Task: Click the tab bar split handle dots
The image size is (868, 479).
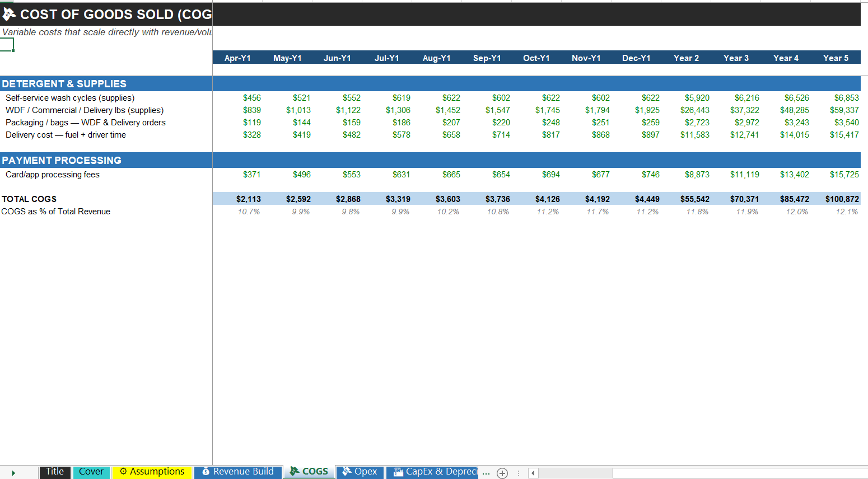Action: click(x=519, y=473)
